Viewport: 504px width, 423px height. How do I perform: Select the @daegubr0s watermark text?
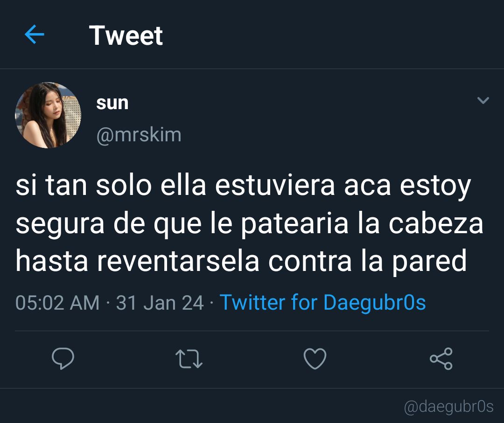point(449,406)
